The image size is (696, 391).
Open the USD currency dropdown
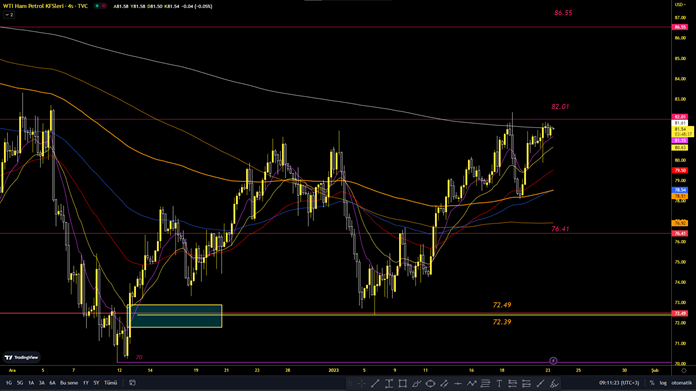pyautogui.click(x=680, y=4)
